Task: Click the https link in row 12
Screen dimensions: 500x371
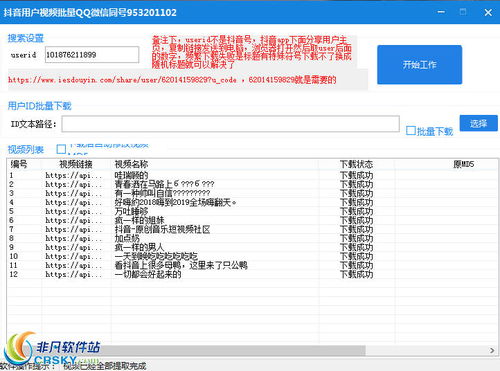Action: (x=74, y=274)
